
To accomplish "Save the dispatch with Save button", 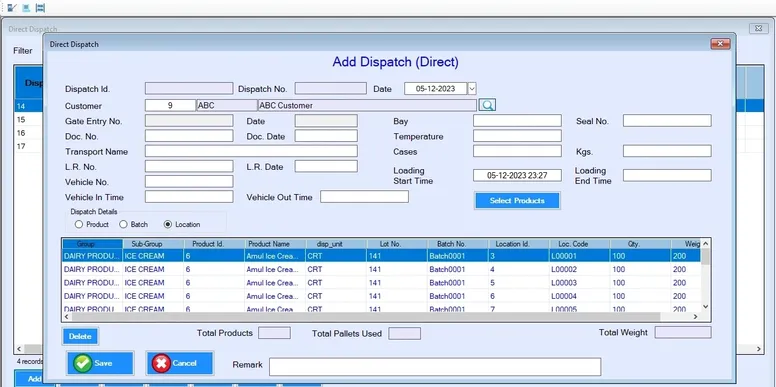I will (100, 363).
